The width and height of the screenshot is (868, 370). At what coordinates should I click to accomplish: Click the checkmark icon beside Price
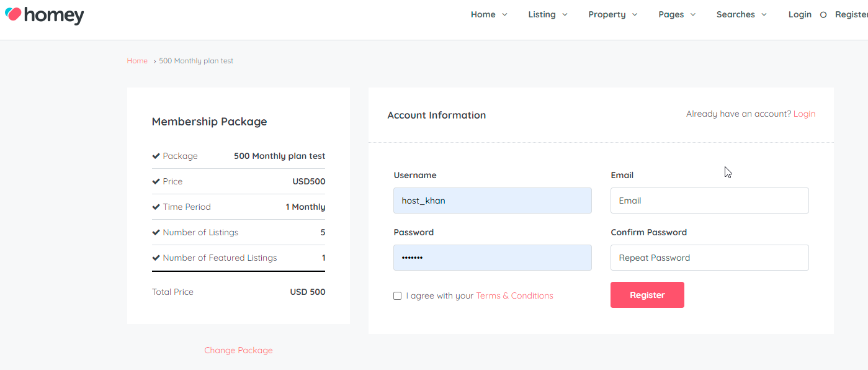point(156,181)
